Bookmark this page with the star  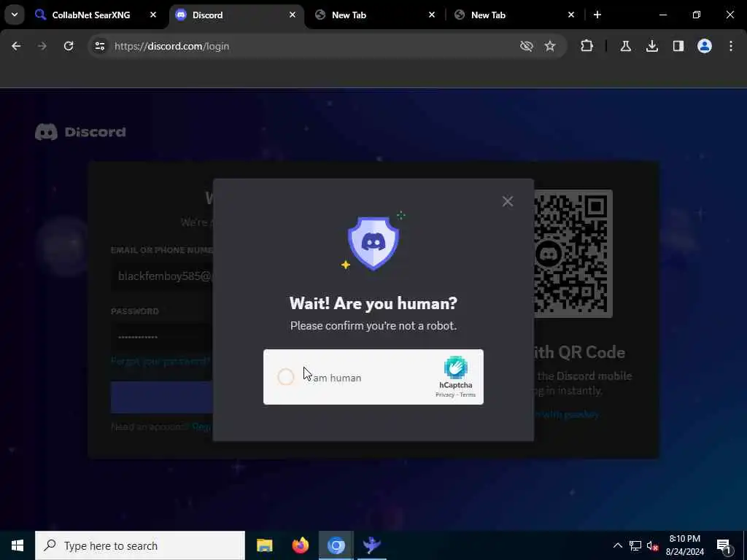point(550,46)
